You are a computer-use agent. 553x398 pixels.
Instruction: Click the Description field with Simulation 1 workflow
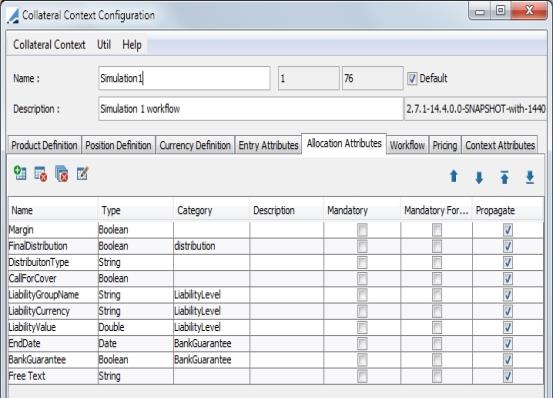tap(251, 109)
